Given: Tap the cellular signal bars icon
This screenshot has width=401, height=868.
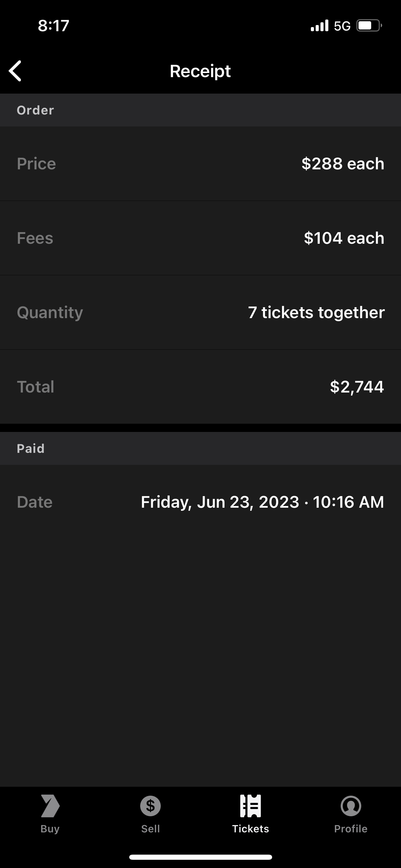Looking at the screenshot, I should pos(319,26).
